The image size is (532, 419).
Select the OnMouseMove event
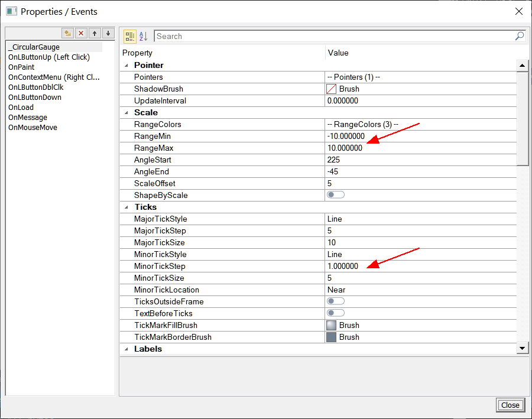pos(33,128)
